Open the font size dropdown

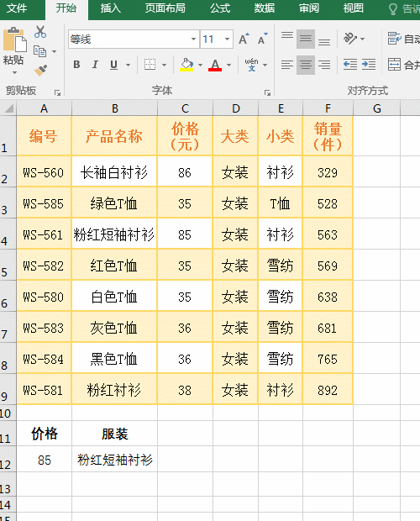point(227,39)
